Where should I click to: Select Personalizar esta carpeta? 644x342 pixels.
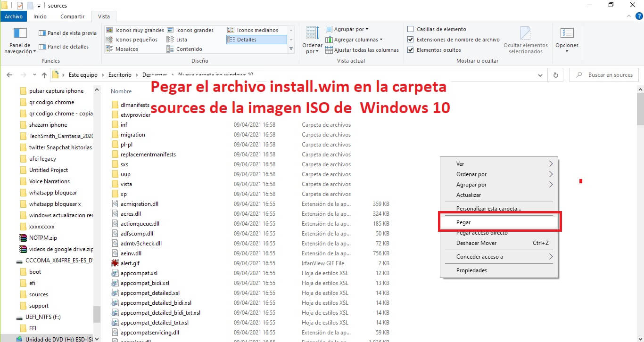tap(499, 208)
